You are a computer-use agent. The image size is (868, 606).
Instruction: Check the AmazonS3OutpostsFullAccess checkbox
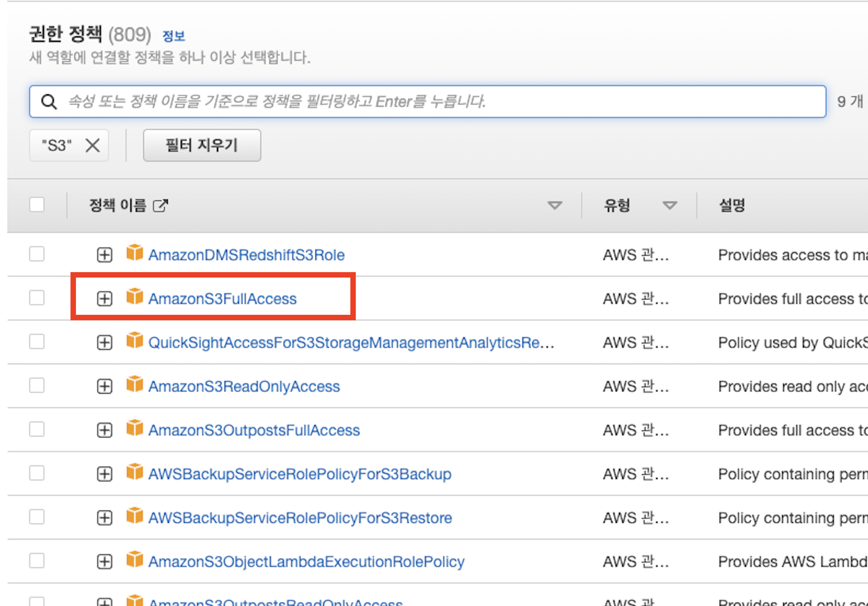click(37, 429)
